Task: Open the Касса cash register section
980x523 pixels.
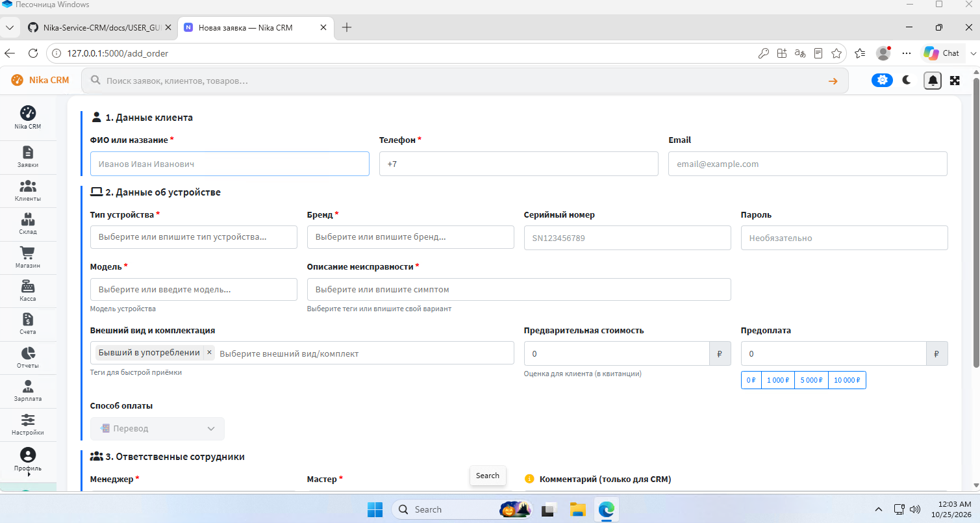Action: (x=28, y=290)
